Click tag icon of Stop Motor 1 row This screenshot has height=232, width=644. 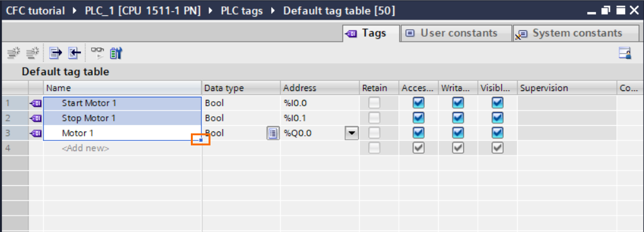36,118
